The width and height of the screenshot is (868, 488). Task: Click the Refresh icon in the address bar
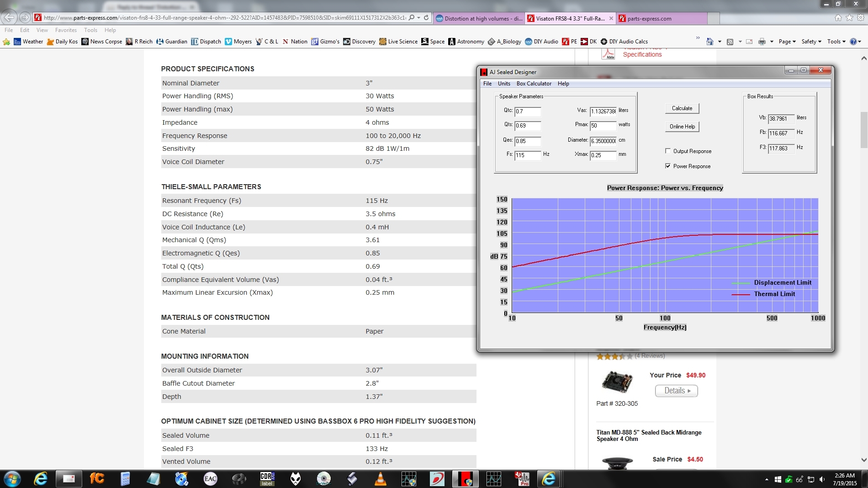tap(426, 18)
